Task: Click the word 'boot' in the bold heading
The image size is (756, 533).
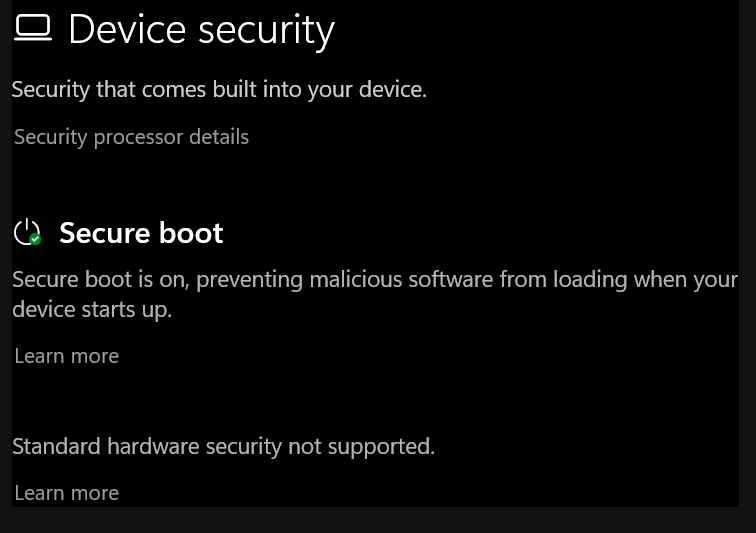Action: [191, 233]
